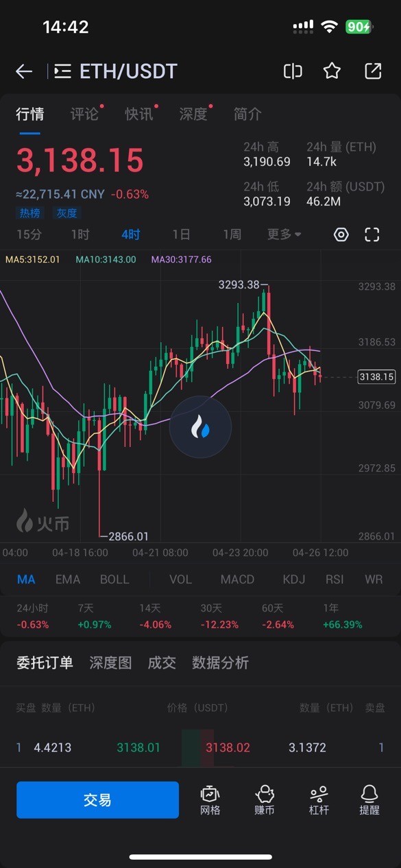Open the split compare view icon
This screenshot has height=868, width=401.
coord(293,71)
